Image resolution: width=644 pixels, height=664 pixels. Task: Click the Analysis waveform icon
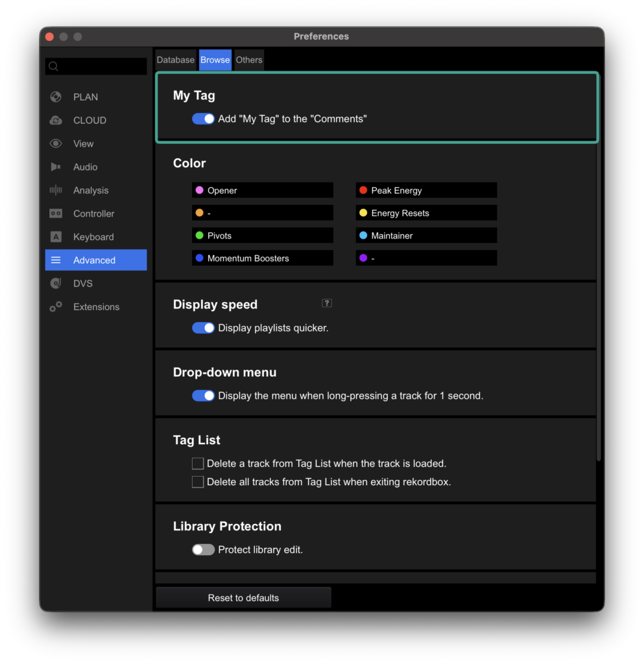56,191
